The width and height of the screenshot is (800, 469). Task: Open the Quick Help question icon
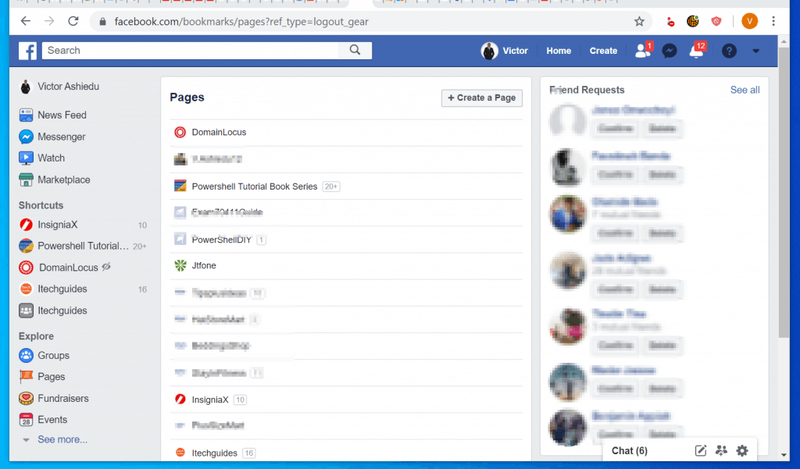click(x=729, y=51)
